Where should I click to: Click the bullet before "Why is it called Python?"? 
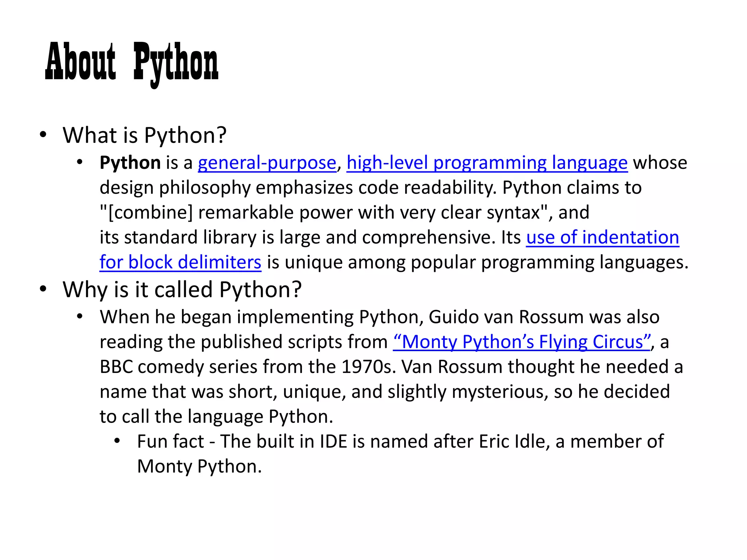(x=43, y=289)
